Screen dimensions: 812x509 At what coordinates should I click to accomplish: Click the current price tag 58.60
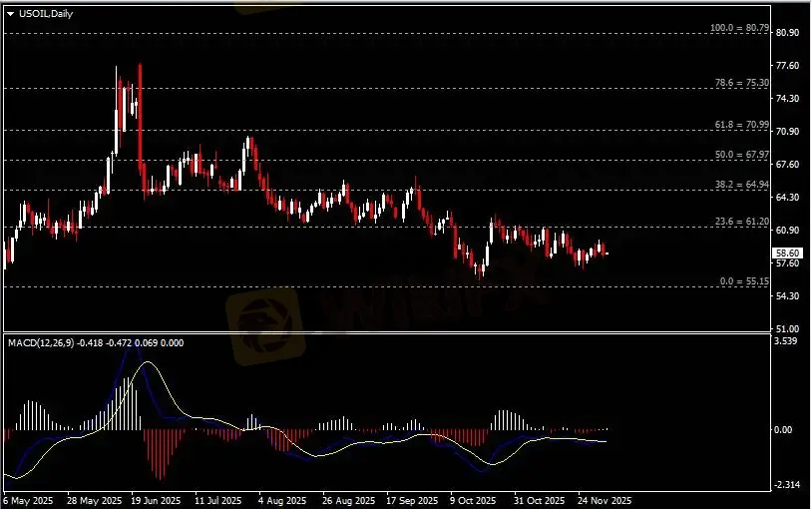point(787,254)
